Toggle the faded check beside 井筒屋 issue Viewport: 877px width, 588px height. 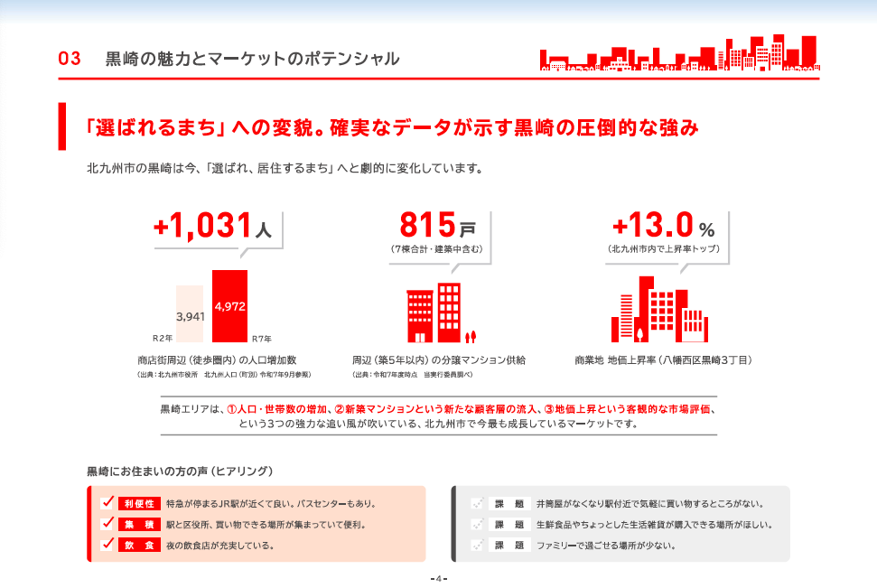(x=476, y=504)
